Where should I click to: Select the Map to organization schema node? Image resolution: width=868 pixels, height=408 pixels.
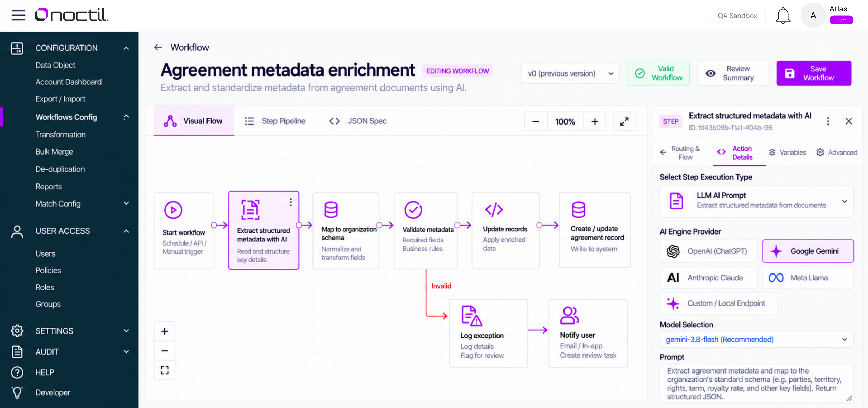pyautogui.click(x=346, y=231)
